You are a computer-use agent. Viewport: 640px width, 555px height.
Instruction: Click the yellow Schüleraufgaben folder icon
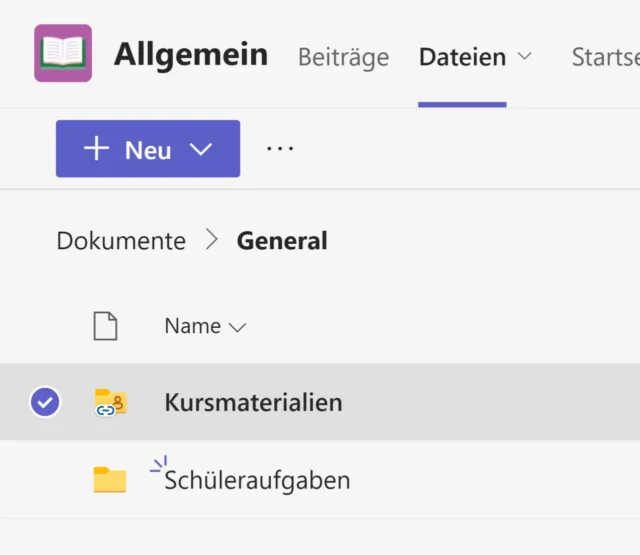tap(110, 480)
